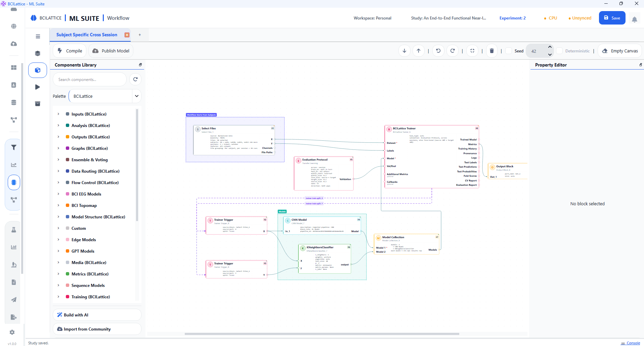Add a new workflow tab
The image size is (644, 346).
140,35
